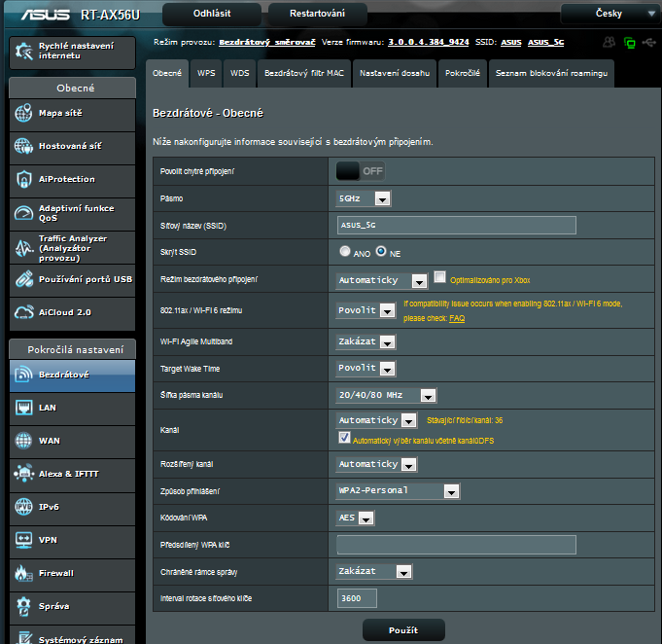Click the Mapa sítě globe icon

[24, 114]
